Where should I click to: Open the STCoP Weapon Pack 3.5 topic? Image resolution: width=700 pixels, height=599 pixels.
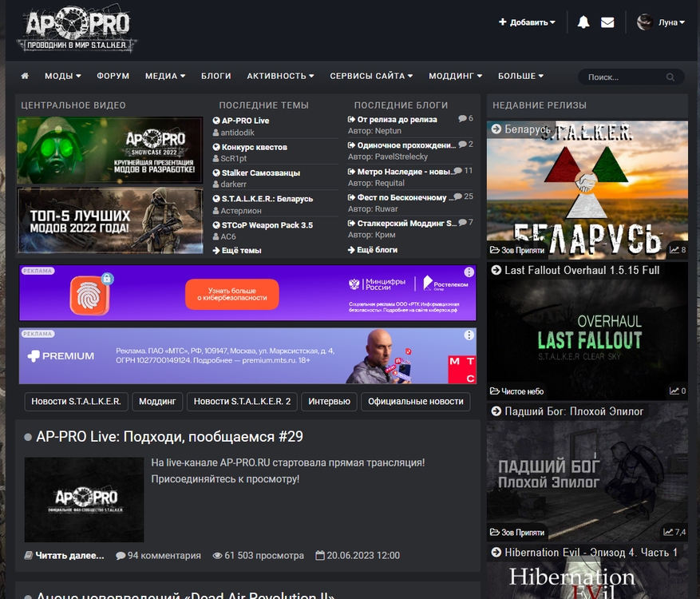click(267, 225)
